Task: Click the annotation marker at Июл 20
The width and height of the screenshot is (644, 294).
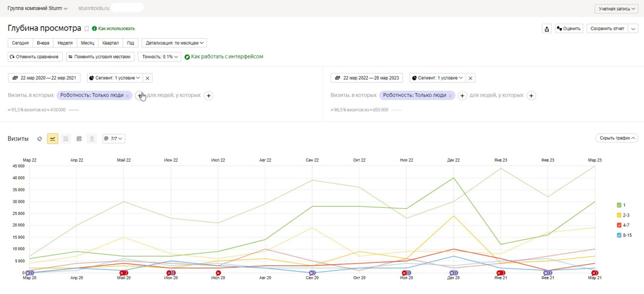Action: coord(218,273)
